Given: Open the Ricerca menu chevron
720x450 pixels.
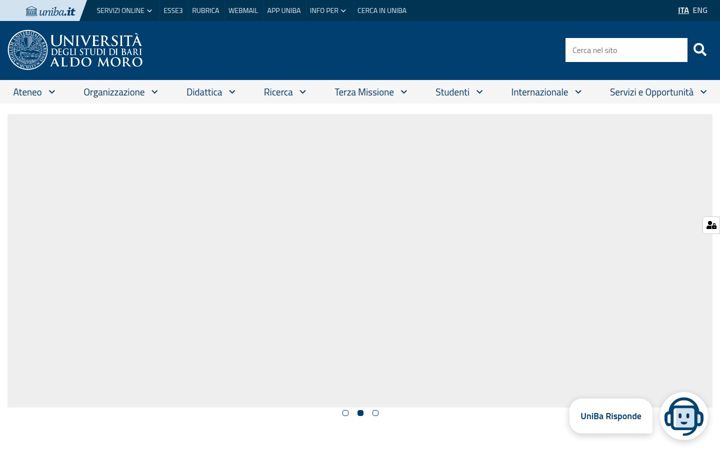Looking at the screenshot, I should point(303,92).
